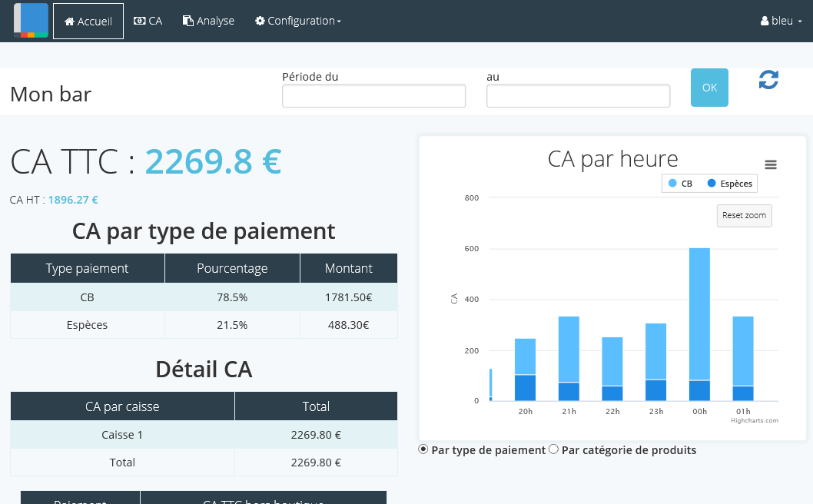Focus the 'au' end date field
Image resolution: width=813 pixels, height=504 pixels.
579,96
